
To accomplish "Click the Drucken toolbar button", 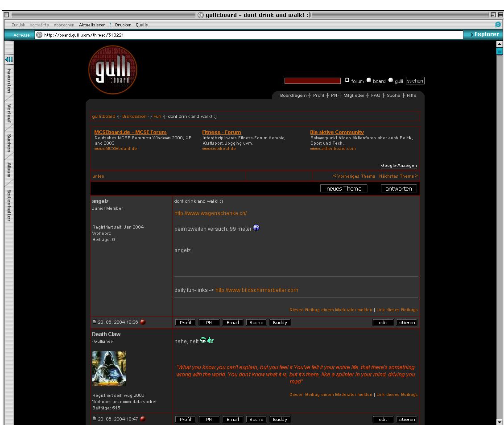I will (123, 25).
